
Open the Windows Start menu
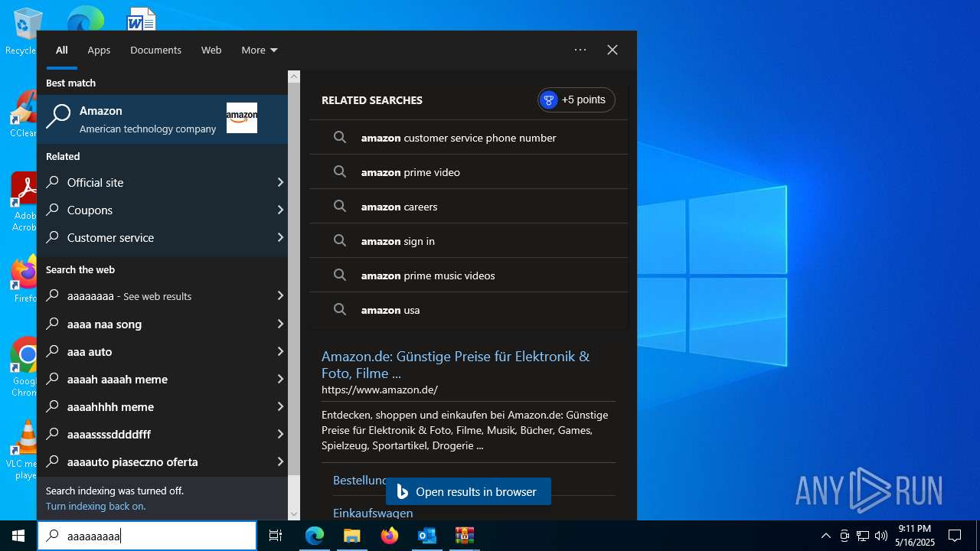tap(18, 536)
